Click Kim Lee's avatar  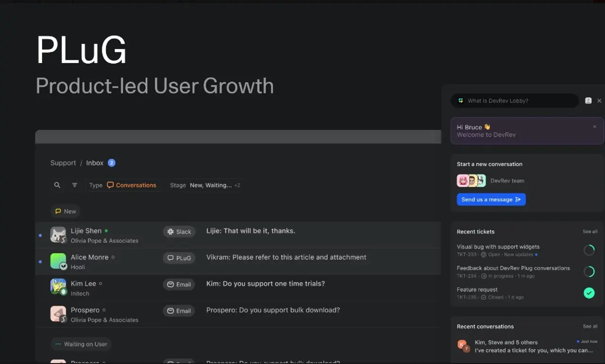pos(58,287)
